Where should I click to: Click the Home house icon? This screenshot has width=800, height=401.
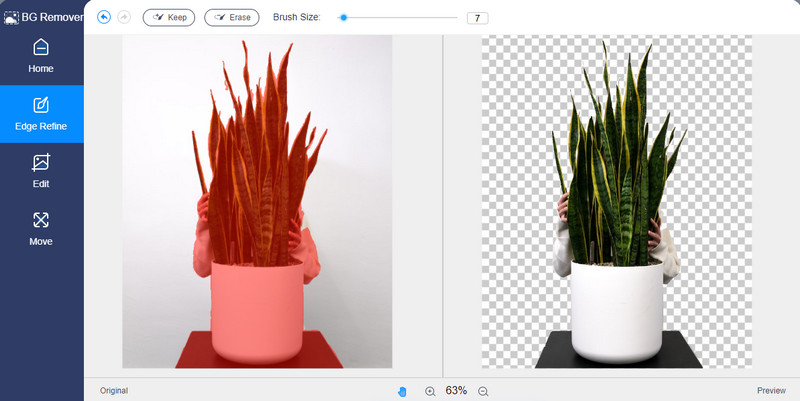click(41, 47)
